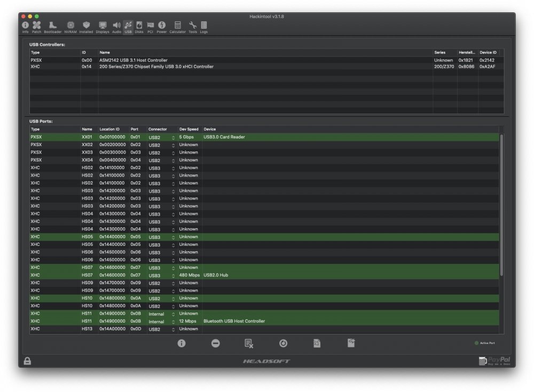Open the Tools toolbar section

pyautogui.click(x=193, y=27)
